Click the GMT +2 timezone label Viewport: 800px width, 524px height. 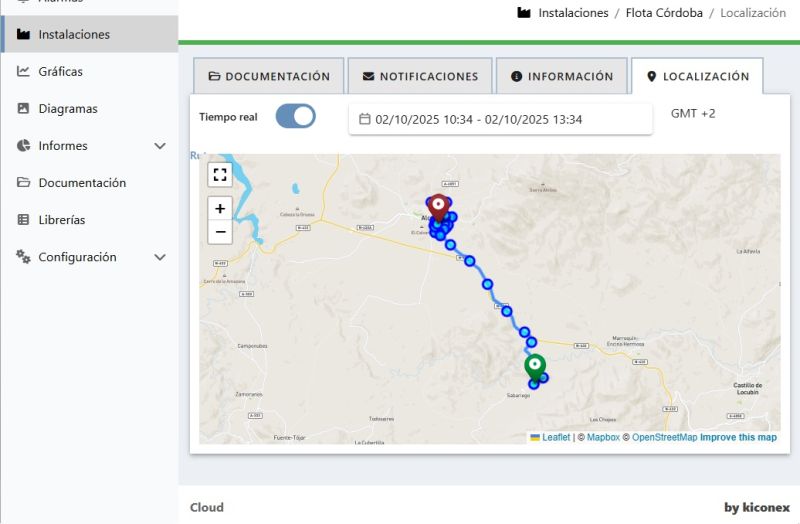(x=693, y=113)
